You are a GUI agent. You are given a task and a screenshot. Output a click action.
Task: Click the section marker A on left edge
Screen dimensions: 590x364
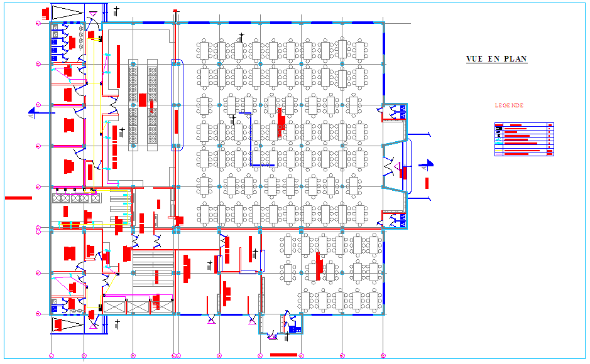[33, 114]
